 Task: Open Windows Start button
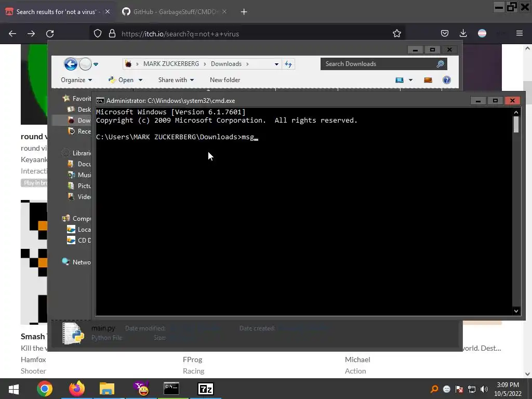point(14,389)
